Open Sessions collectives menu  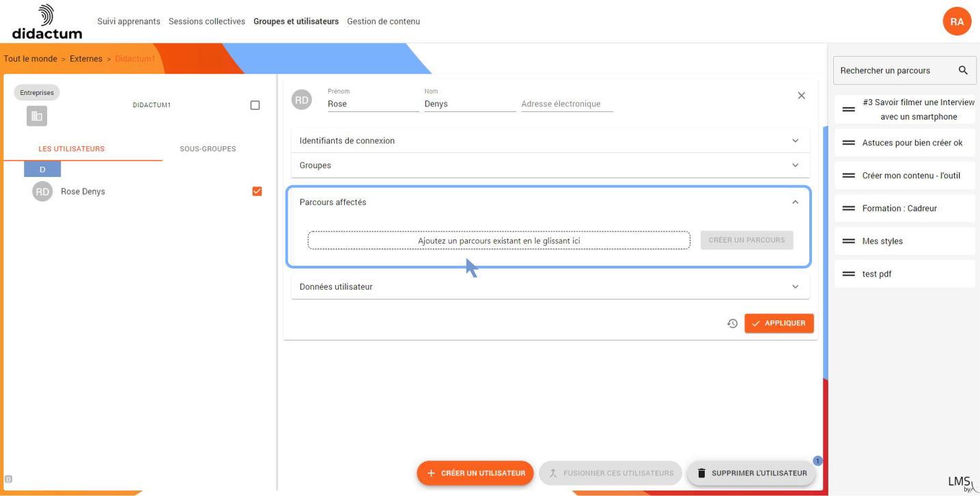207,22
